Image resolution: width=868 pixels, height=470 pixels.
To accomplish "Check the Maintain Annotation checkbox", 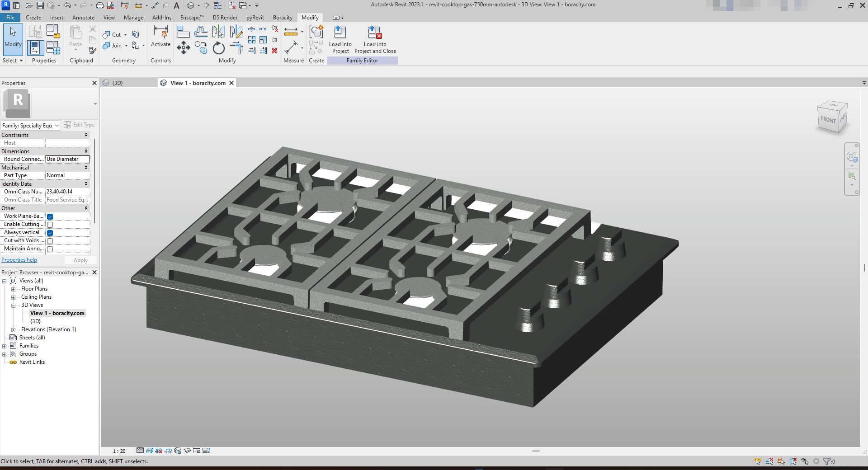I will click(x=50, y=249).
